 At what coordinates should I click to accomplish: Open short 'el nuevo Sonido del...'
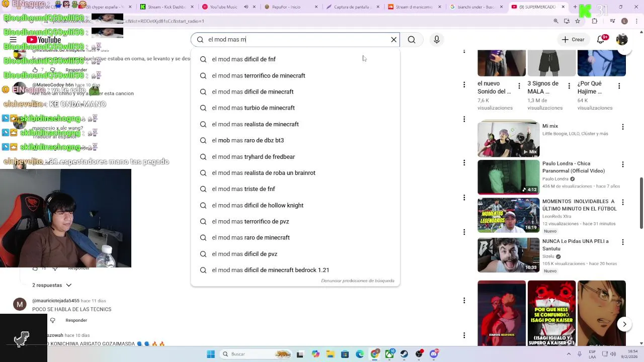tap(502, 63)
